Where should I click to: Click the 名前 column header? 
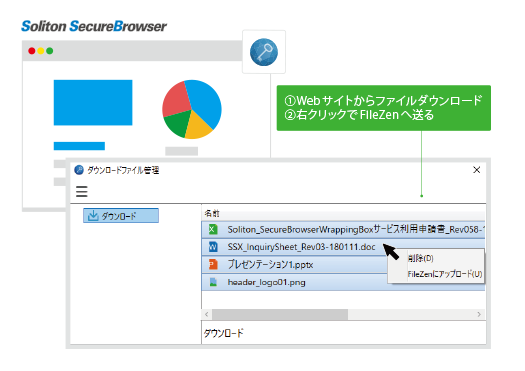(x=212, y=213)
